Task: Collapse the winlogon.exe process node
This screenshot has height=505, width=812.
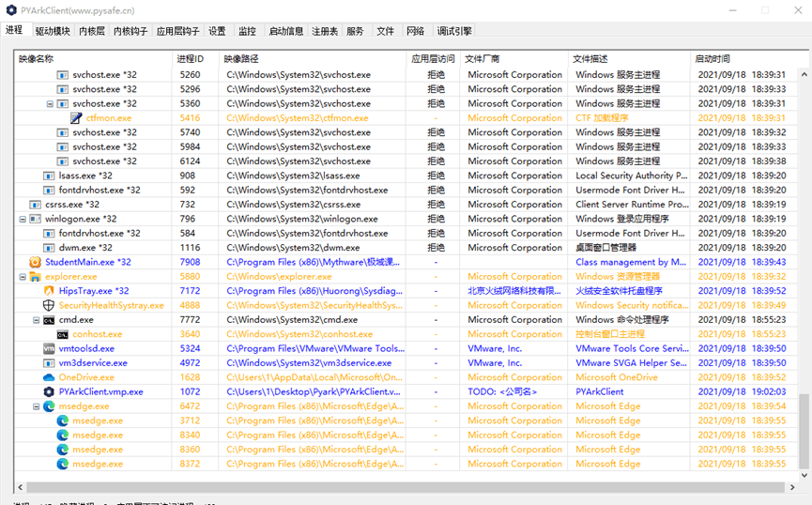Action: [x=23, y=219]
